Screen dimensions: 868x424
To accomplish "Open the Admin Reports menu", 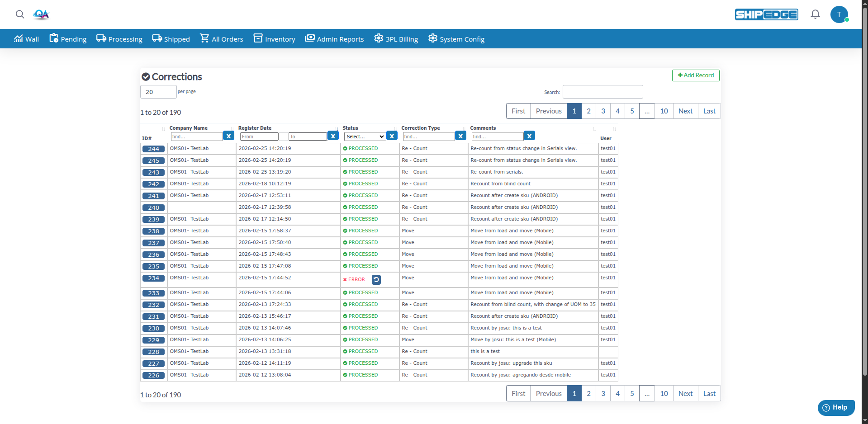I will pos(334,39).
